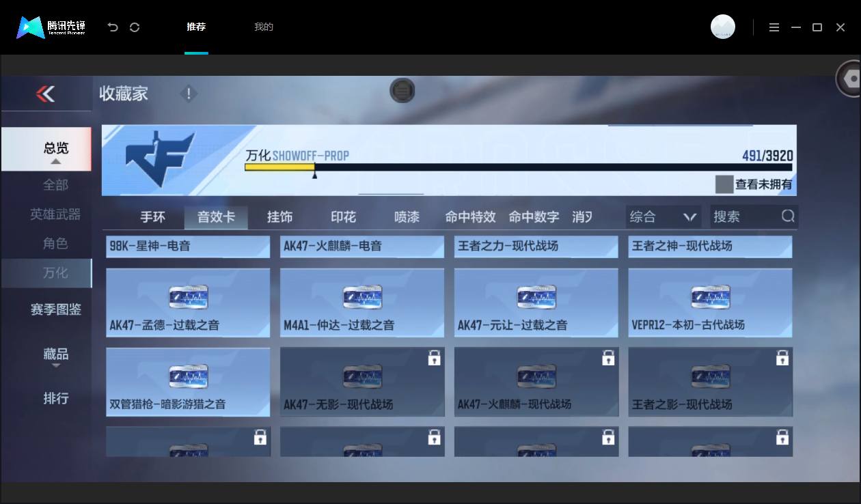This screenshot has width=861, height=504.
Task: Select the AK47-孟德-过载之音 sound card icon
Action: (x=188, y=297)
